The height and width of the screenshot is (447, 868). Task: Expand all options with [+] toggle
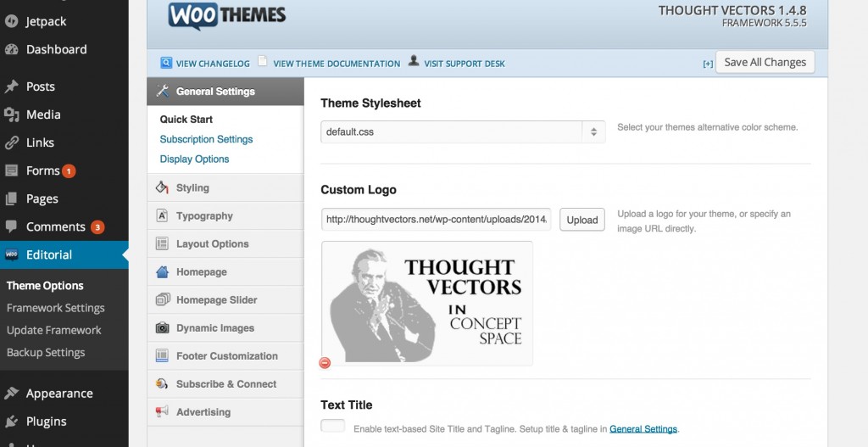tap(708, 64)
